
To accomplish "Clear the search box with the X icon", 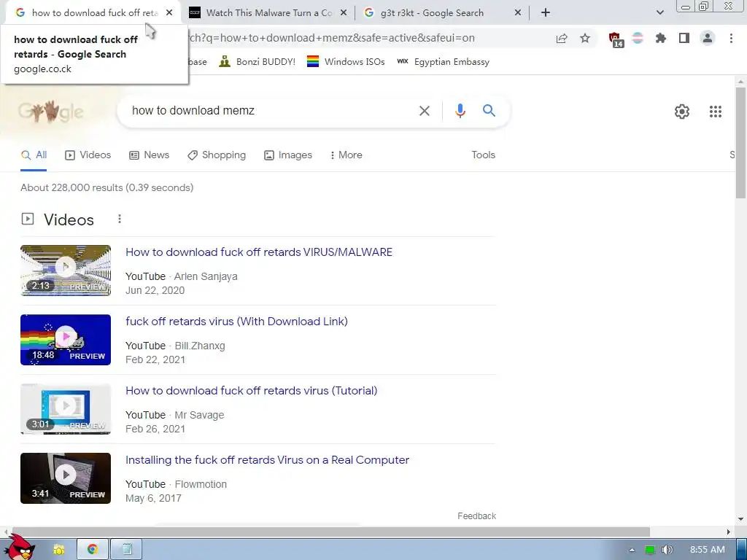I will coord(424,111).
